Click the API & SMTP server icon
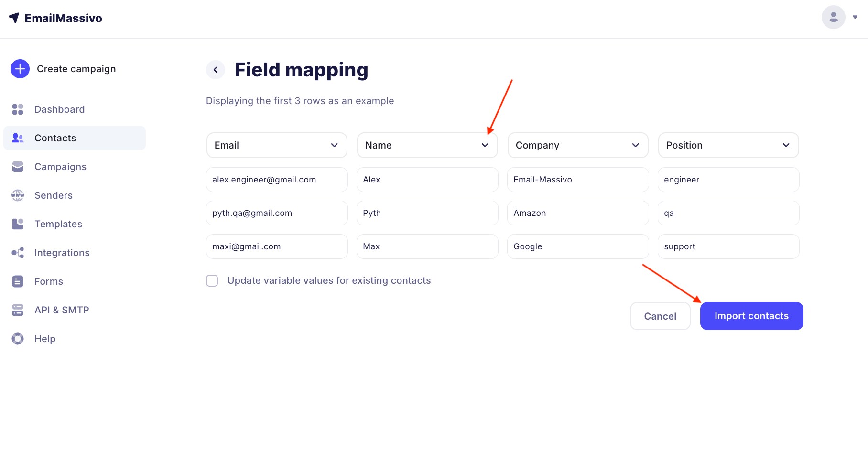This screenshot has width=868, height=450. (18, 310)
